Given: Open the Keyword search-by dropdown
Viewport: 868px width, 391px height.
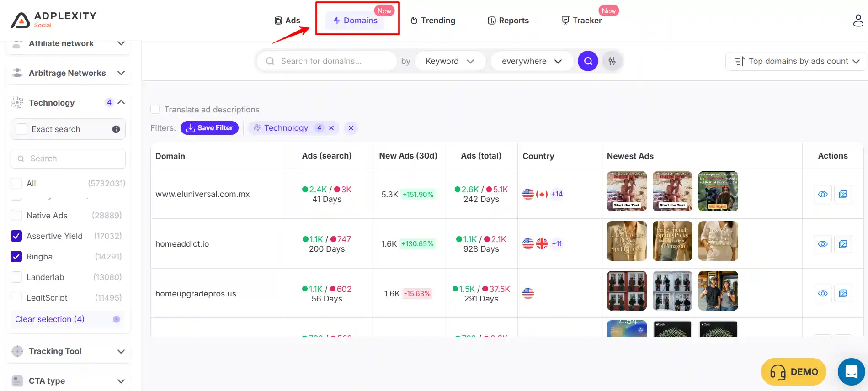Looking at the screenshot, I should 450,61.
